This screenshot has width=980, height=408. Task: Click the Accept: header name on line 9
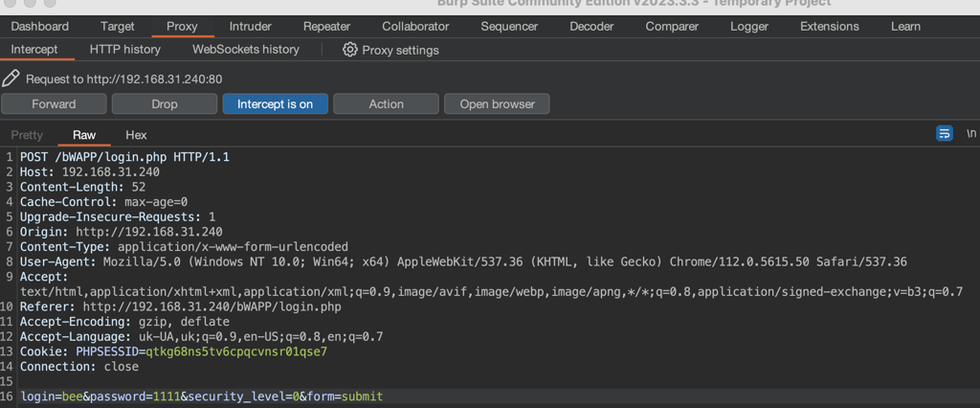tap(44, 277)
